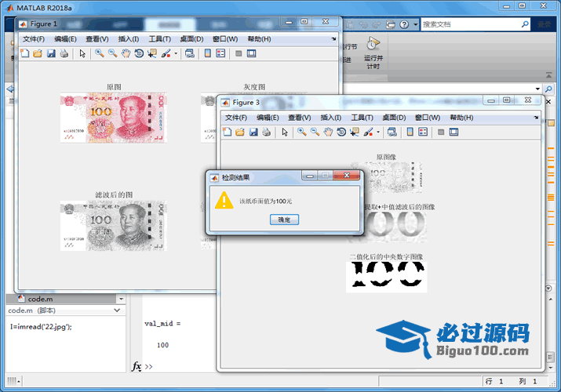Select Brush data tool in Figure 1
561x392 pixels.
pyautogui.click(x=166, y=53)
